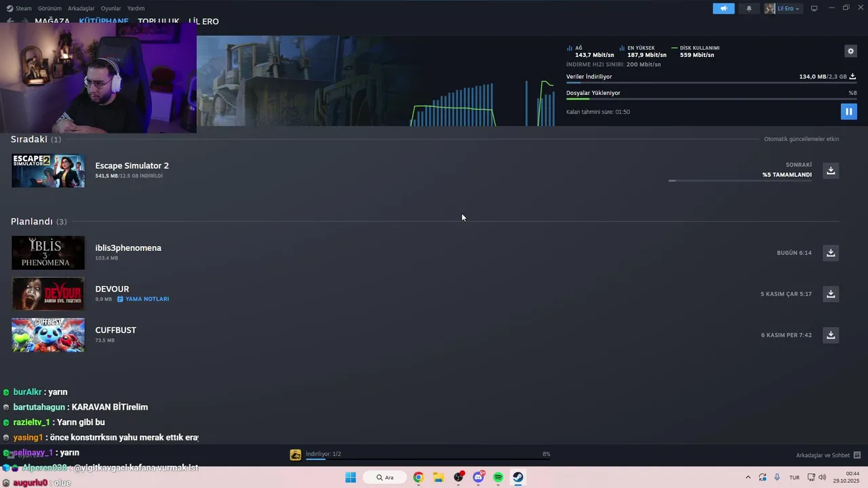Go to KÜTÜPHANE tab
The width and height of the screenshot is (868, 488).
[104, 21]
